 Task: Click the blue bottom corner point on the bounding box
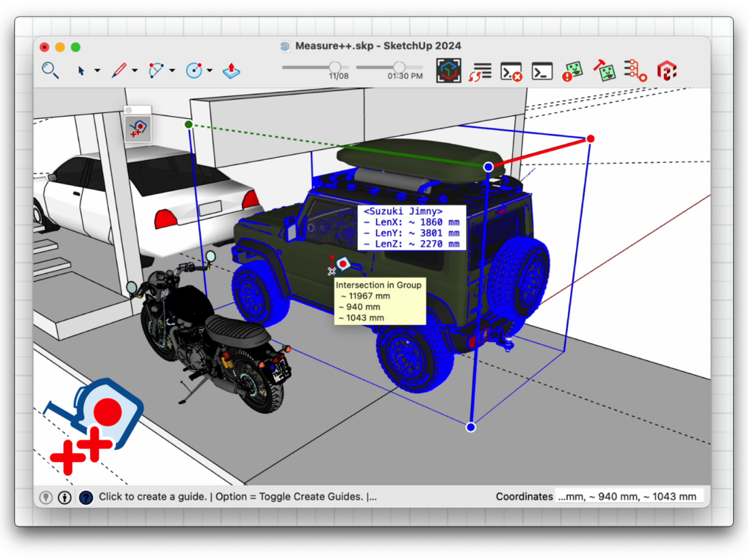click(471, 427)
